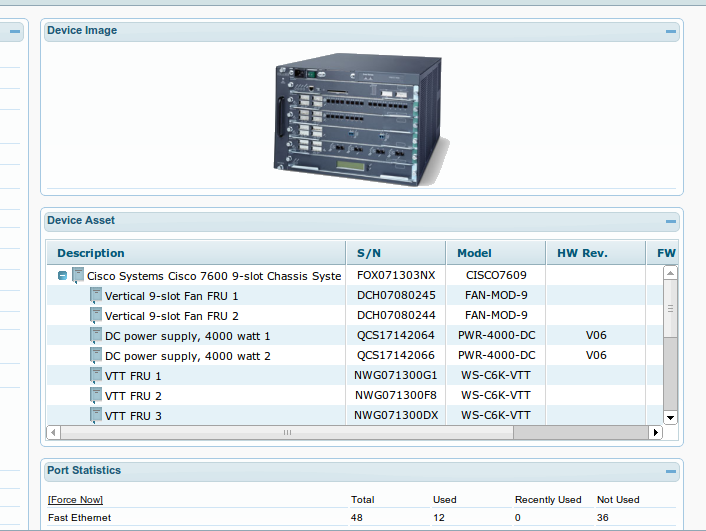The width and height of the screenshot is (706, 531).
Task: Click the Port Statistics panel title
Action: coord(84,470)
